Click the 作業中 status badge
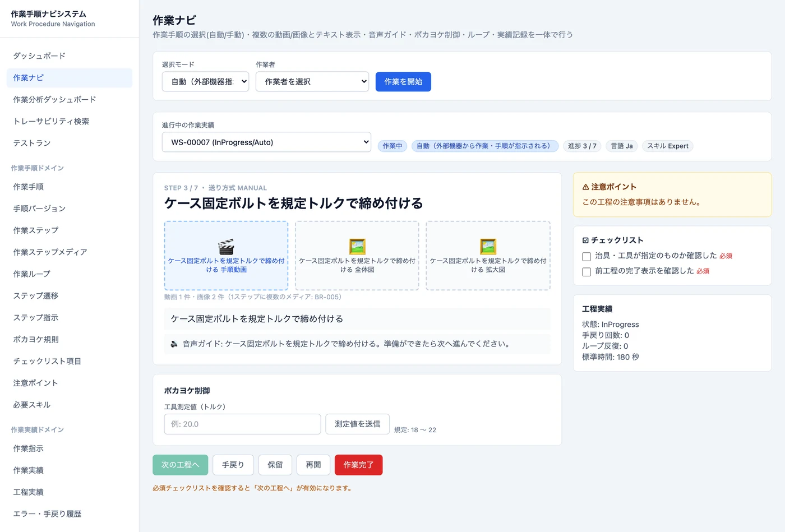The image size is (785, 532). point(392,146)
